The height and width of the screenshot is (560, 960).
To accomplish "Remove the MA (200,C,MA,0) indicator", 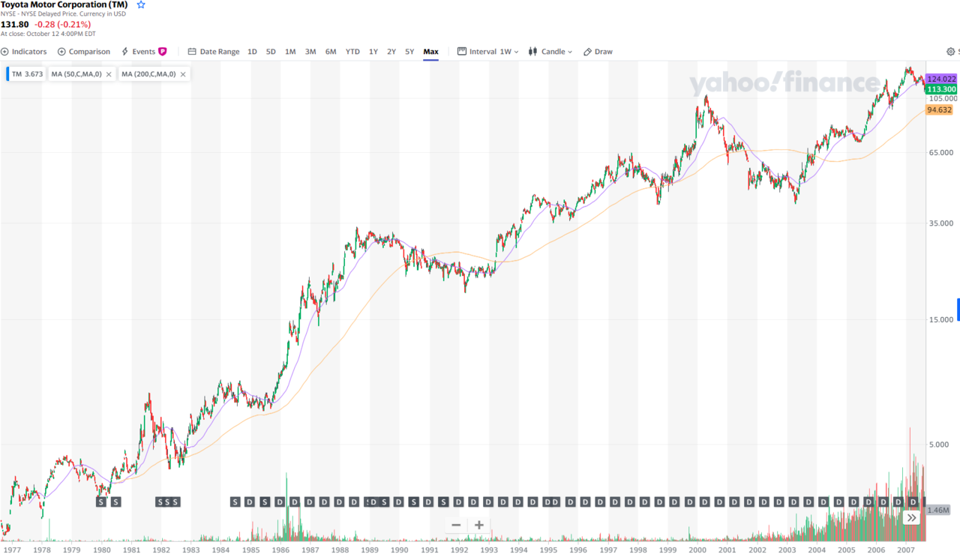I will pyautogui.click(x=183, y=74).
